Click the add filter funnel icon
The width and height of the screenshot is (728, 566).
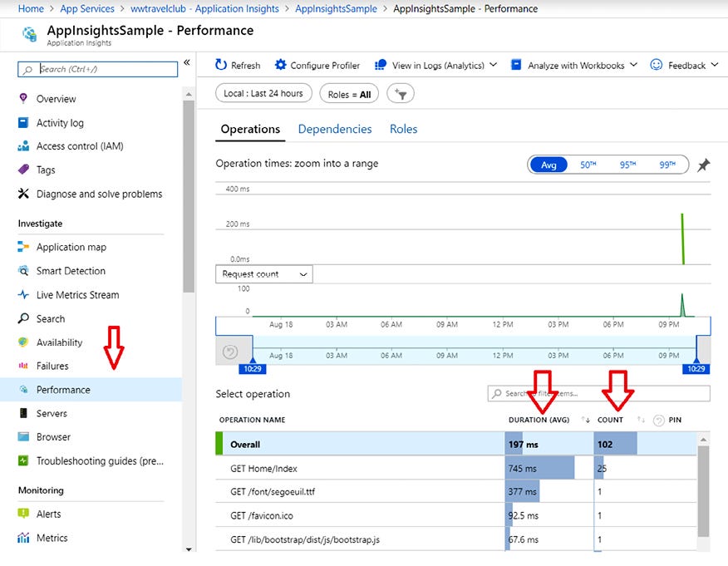[401, 94]
